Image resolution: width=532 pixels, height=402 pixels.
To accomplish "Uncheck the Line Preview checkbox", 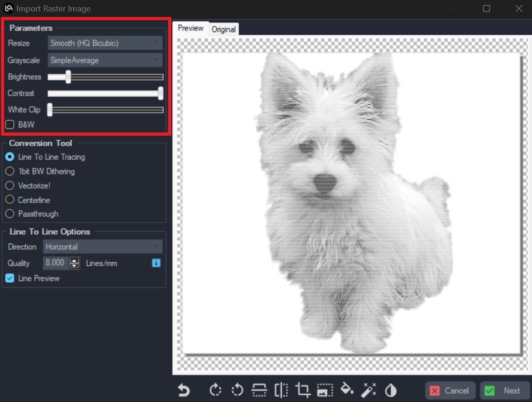I will 10,278.
